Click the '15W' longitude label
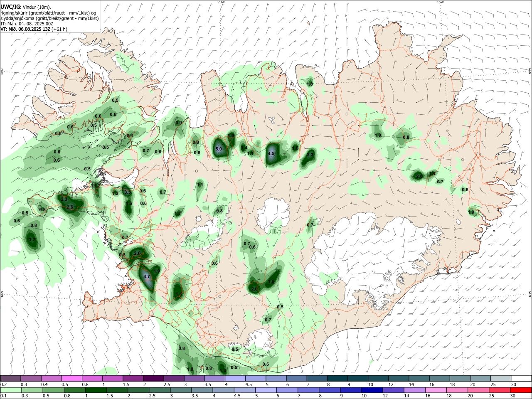This screenshot has width=532, height=399. click(440, 2)
